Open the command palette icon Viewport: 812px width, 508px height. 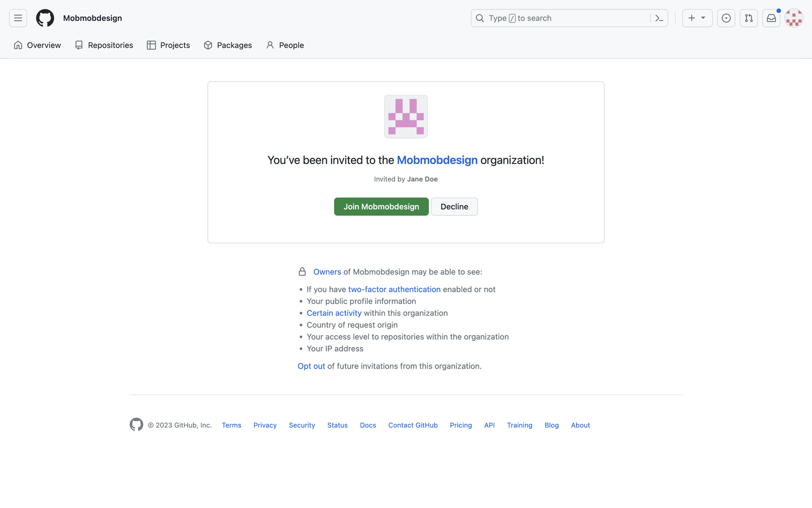pos(659,18)
